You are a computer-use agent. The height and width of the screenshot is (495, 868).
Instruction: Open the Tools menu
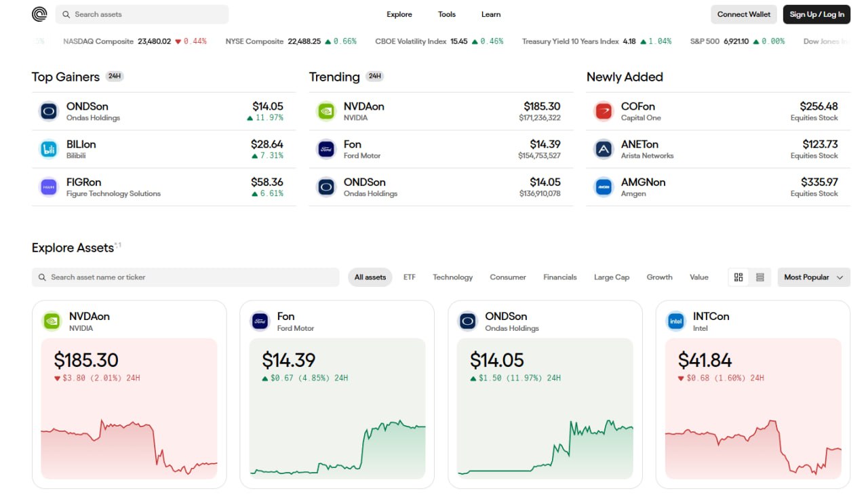pos(447,14)
